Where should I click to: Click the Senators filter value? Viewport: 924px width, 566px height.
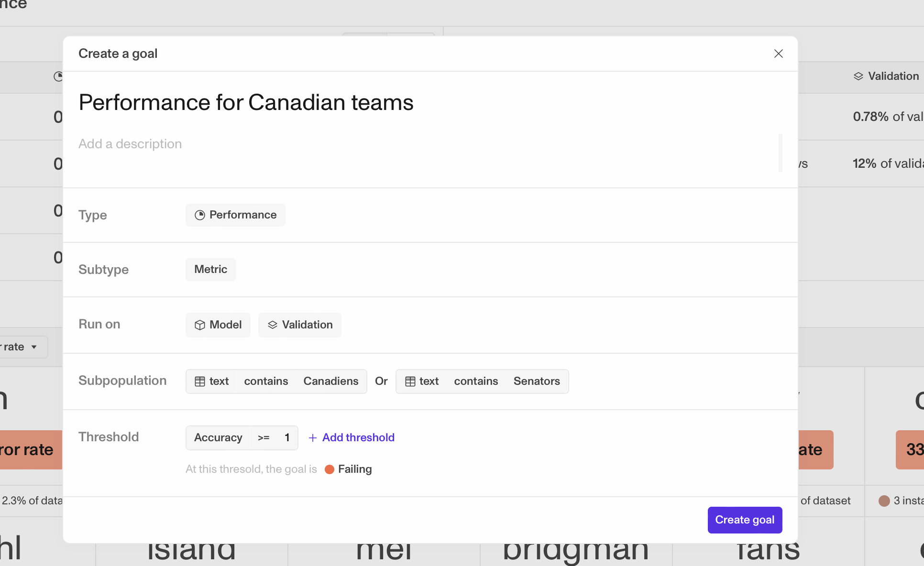tap(536, 381)
